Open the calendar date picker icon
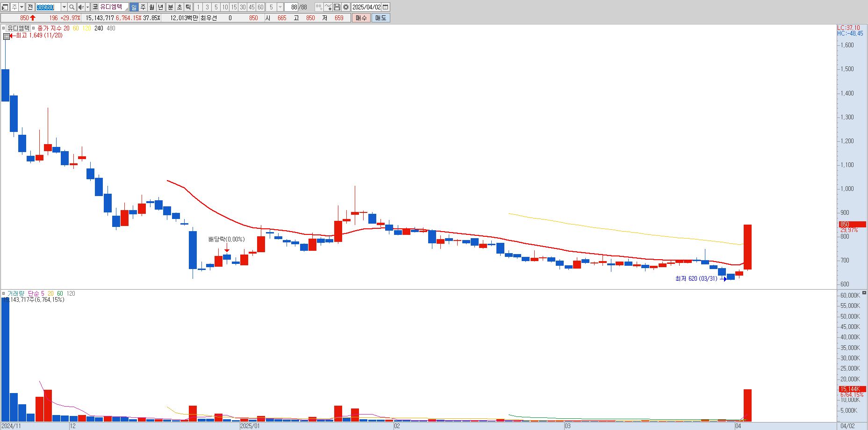Image resolution: width=868 pixels, height=430 pixels. coord(386,7)
